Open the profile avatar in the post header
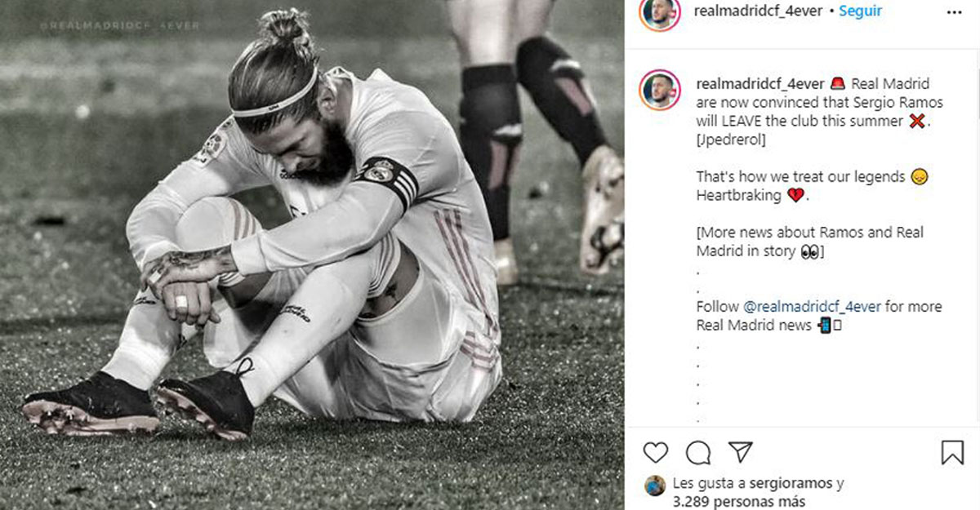Image resolution: width=980 pixels, height=510 pixels. pos(660,12)
